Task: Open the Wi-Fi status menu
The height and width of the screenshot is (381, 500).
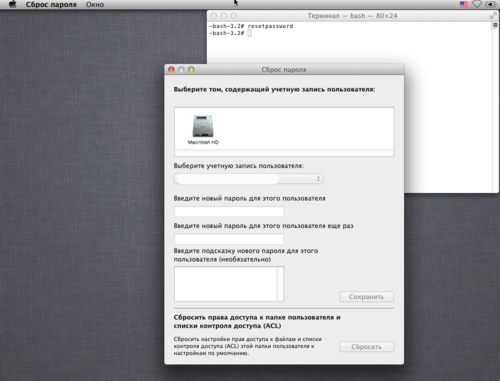Action: point(477,4)
